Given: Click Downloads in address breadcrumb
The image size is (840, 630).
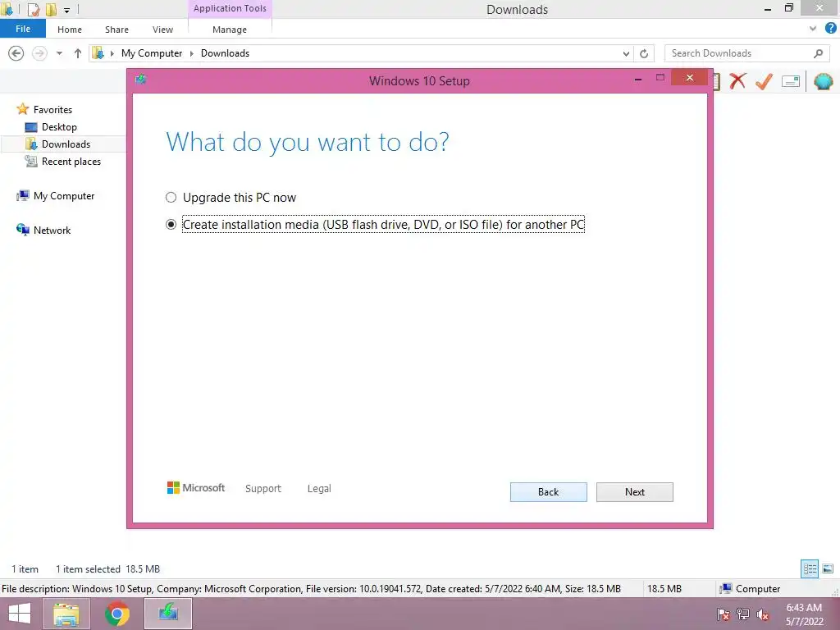Looking at the screenshot, I should point(225,53).
